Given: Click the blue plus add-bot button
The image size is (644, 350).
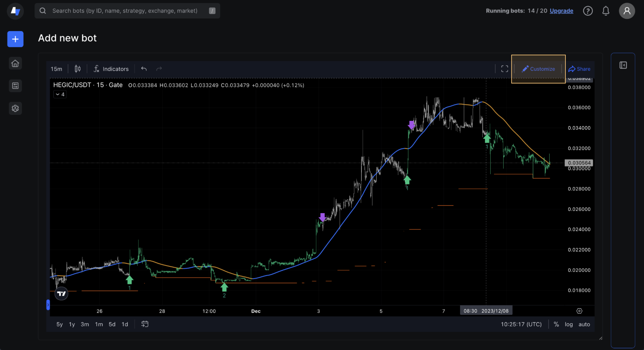Looking at the screenshot, I should coord(15,39).
